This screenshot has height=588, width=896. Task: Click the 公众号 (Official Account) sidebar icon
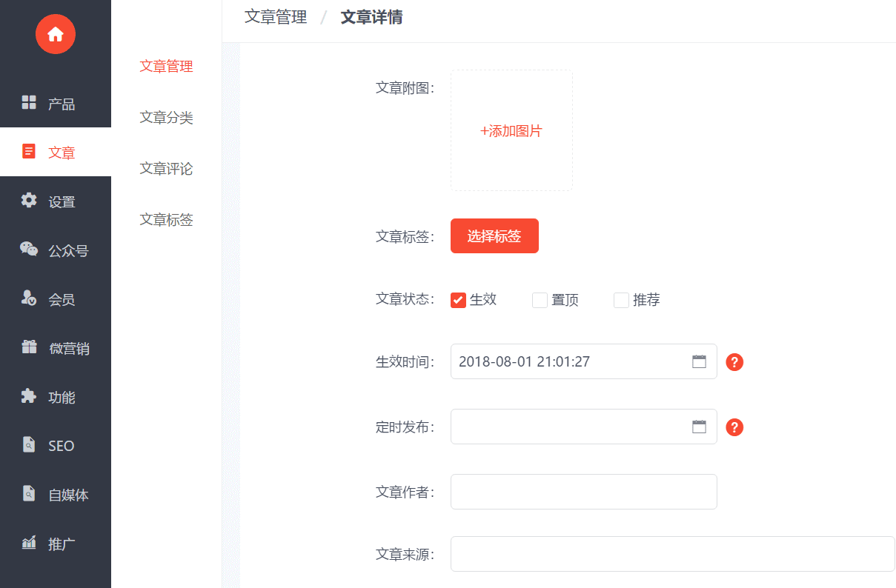click(55, 250)
